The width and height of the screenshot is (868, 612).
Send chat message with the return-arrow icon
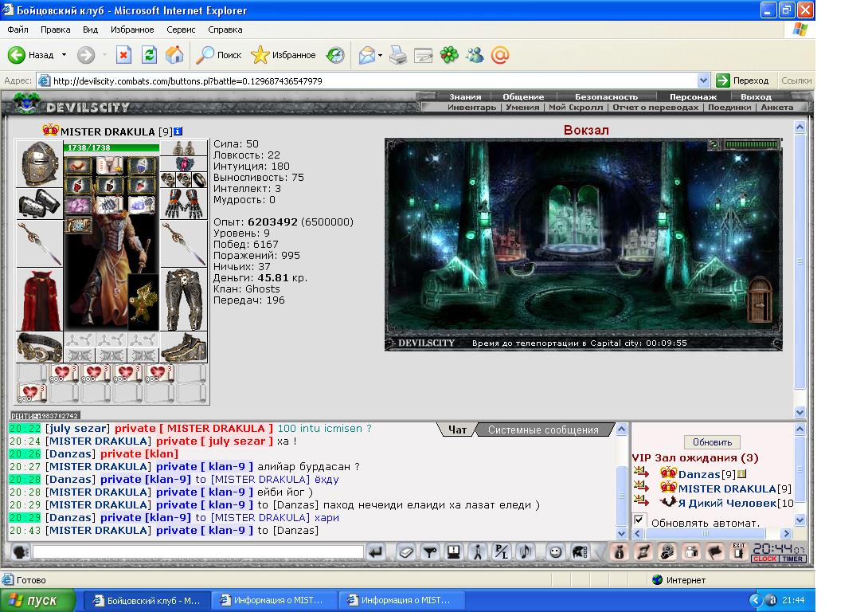click(x=376, y=551)
